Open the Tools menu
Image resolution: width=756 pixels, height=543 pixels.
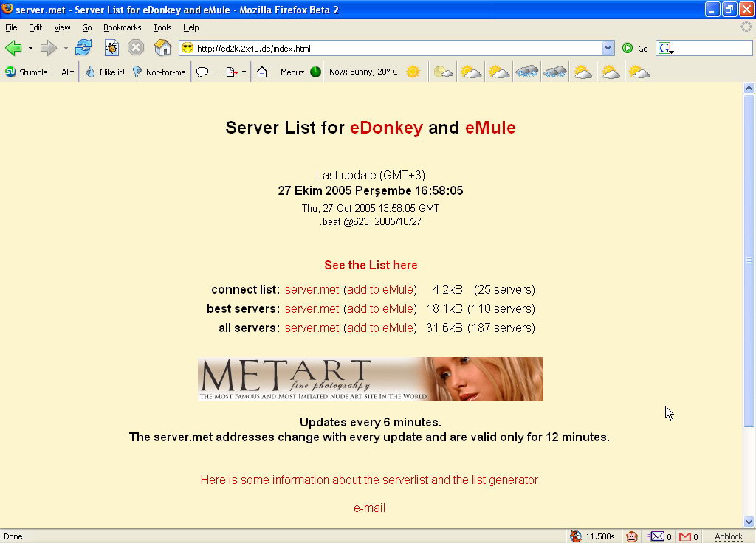162,27
